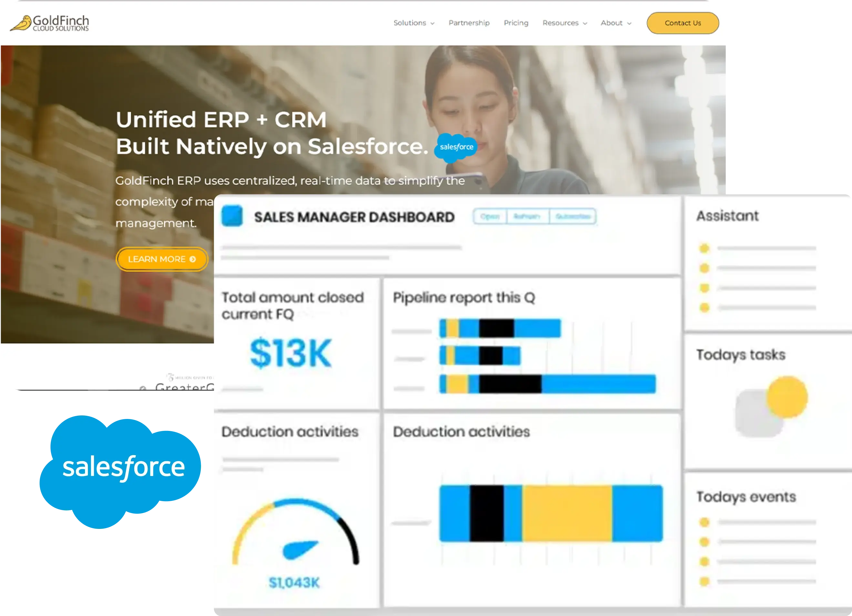Screen dimensions: 852x616
Task: Click the Refresh button on the dashboard
Action: [527, 217]
